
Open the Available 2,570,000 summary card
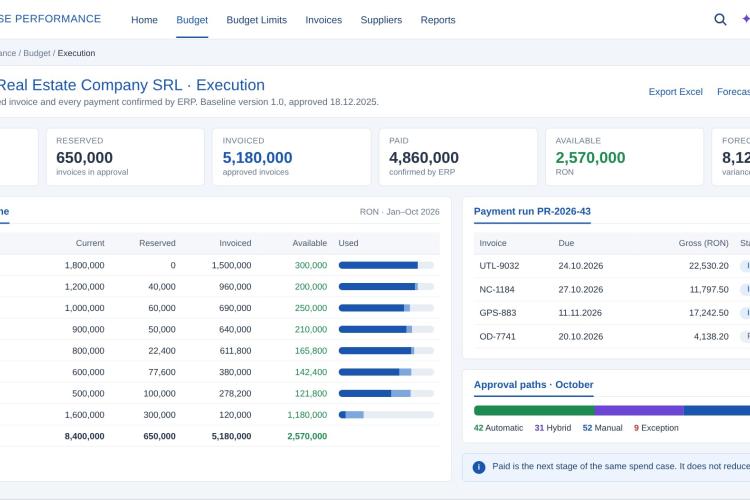(x=624, y=157)
